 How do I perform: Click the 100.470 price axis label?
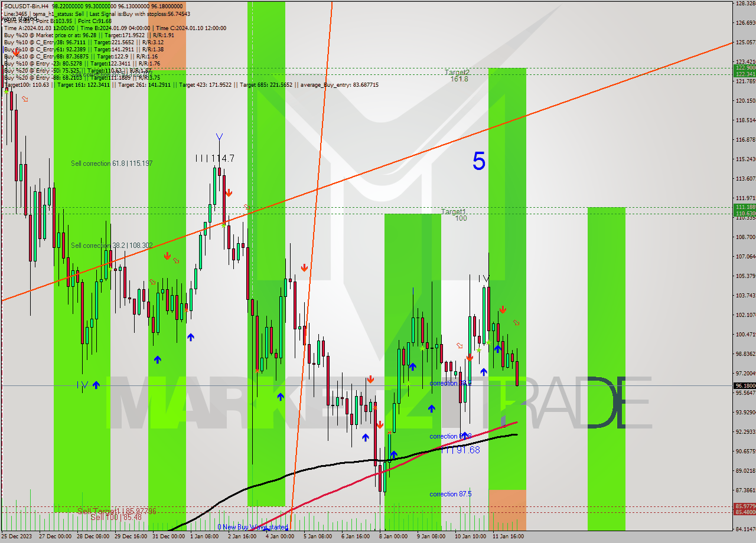pyautogui.click(x=745, y=334)
